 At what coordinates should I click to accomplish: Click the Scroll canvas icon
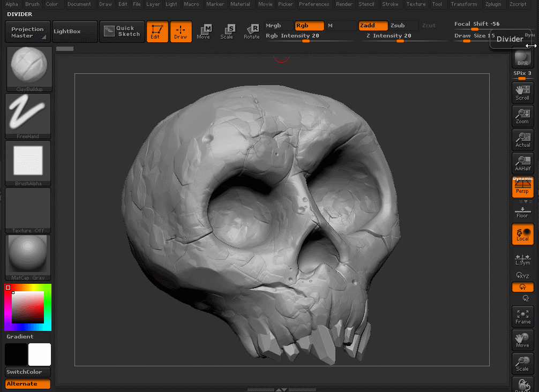522,93
